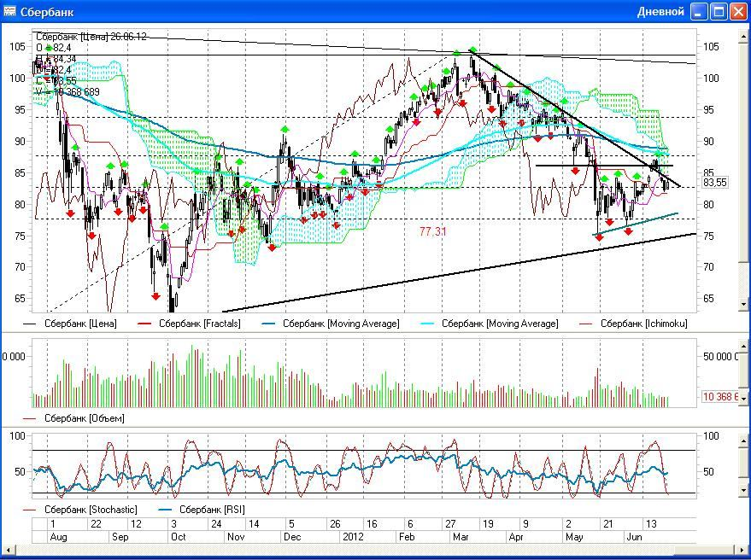Viewport: 751px width, 560px height.
Task: Click the red 77,31 price label
Action: tap(432, 231)
